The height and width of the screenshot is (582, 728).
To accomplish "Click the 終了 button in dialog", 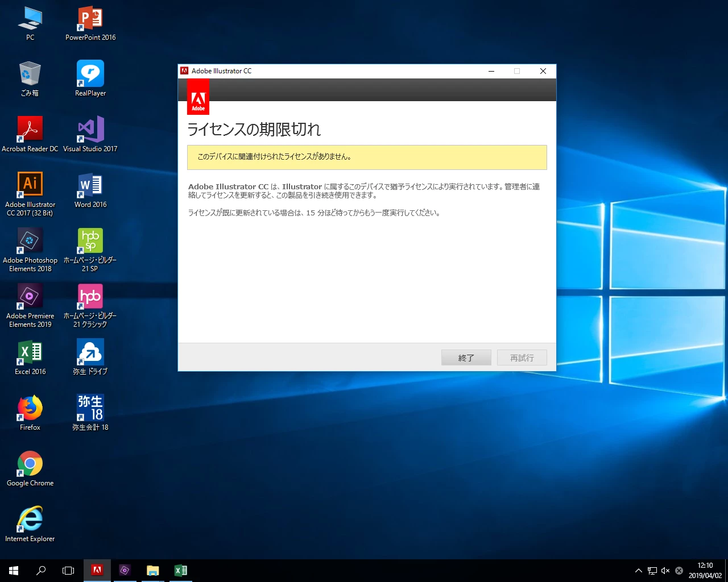I will pos(466,357).
